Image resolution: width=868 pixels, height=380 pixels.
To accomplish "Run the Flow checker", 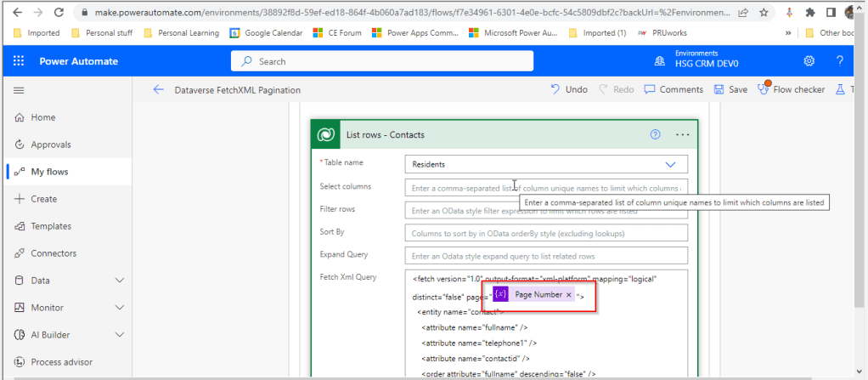I will (x=791, y=89).
